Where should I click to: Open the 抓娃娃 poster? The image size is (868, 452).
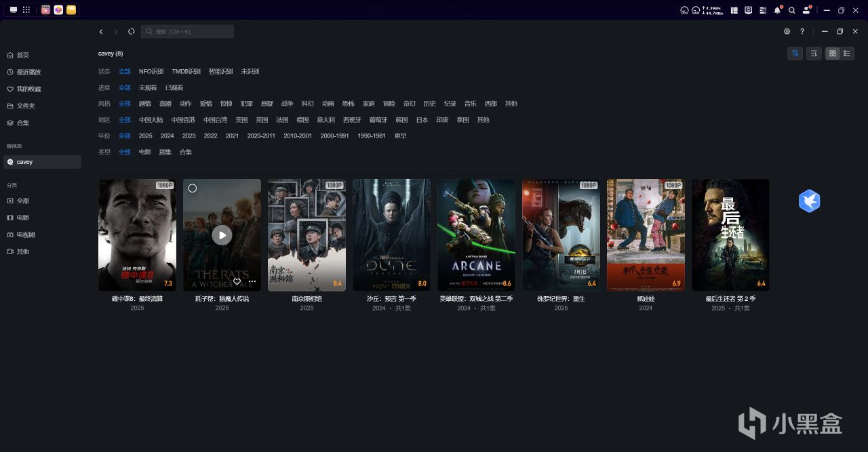pos(646,235)
